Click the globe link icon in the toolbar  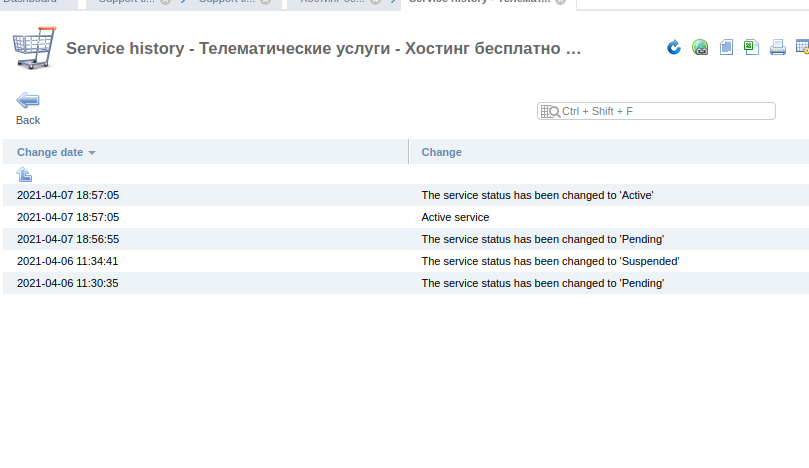pos(700,47)
